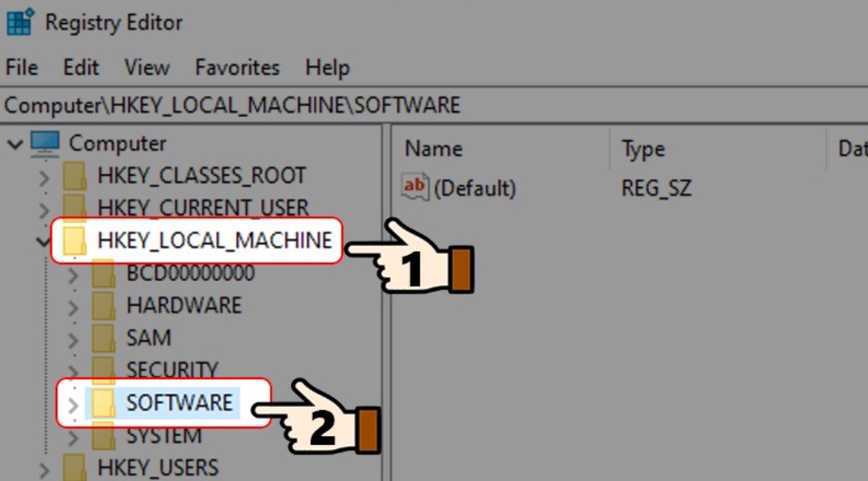Click the Computer monitor icon in tree
Image resolution: width=868 pixels, height=481 pixels.
(x=45, y=143)
